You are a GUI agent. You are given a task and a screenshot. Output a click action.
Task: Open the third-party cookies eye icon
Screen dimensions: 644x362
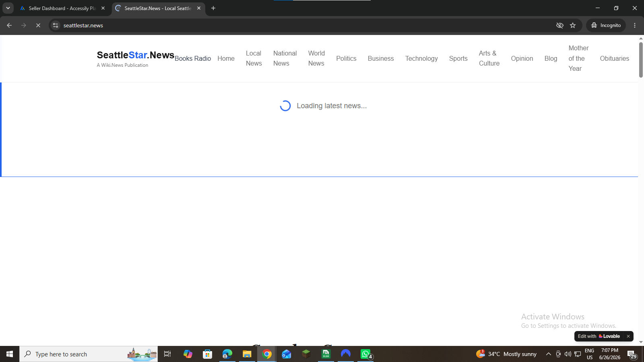tap(559, 25)
